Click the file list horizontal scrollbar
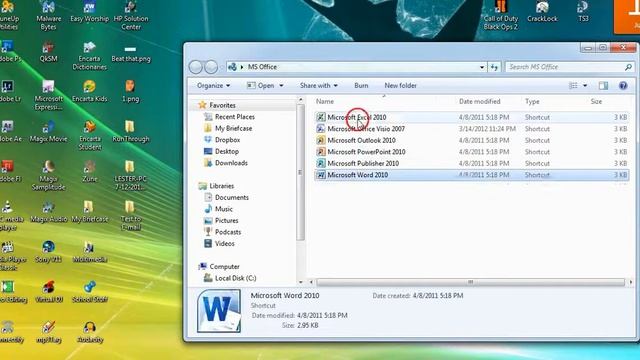 coord(471,282)
